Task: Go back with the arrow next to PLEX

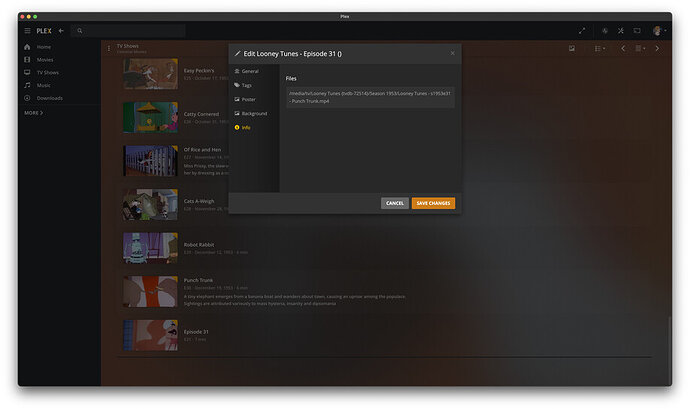Action: coord(61,31)
